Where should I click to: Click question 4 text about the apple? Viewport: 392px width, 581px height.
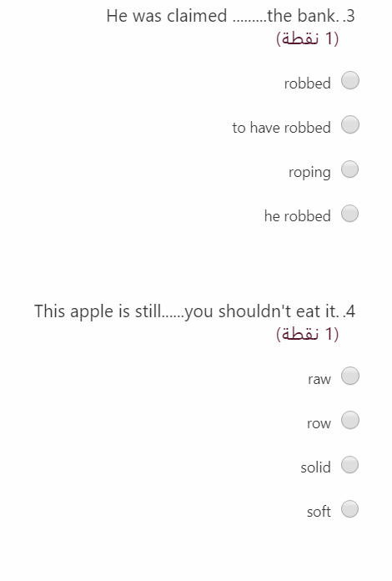click(x=194, y=311)
